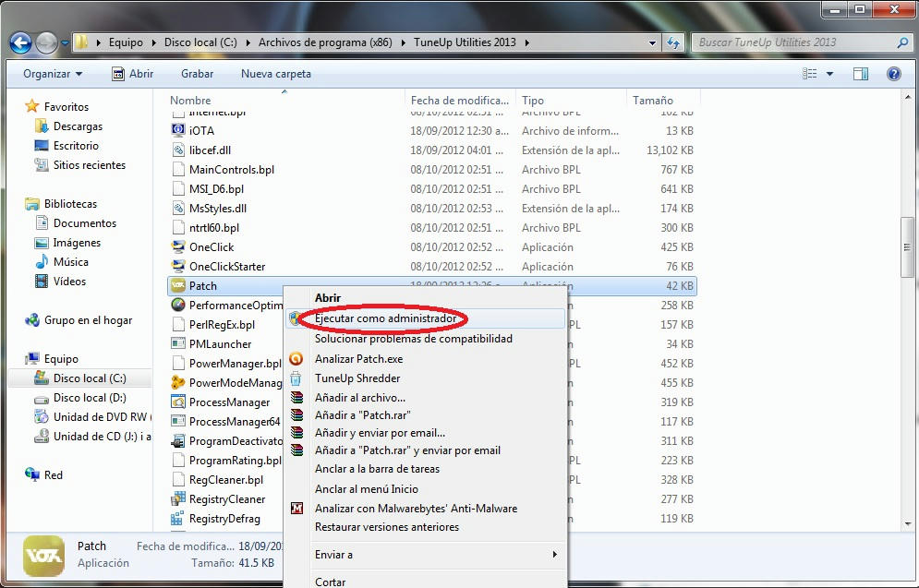Image resolution: width=919 pixels, height=588 pixels.
Task: Click the Forward navigation arrow
Action: (x=46, y=42)
